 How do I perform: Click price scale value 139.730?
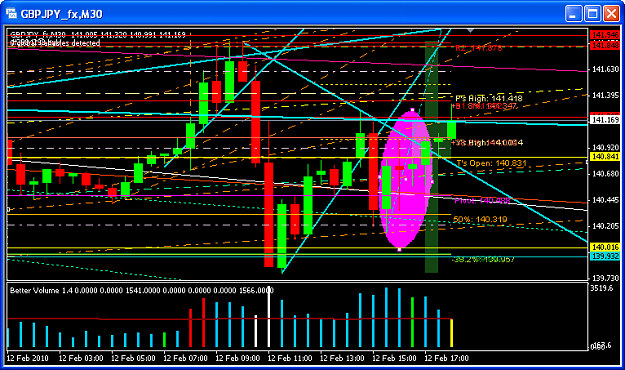click(x=605, y=278)
